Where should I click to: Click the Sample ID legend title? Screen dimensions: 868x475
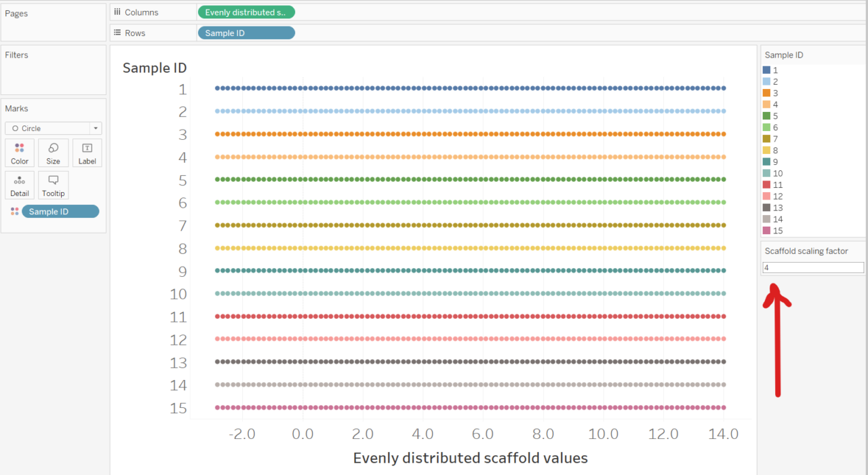[x=784, y=55]
